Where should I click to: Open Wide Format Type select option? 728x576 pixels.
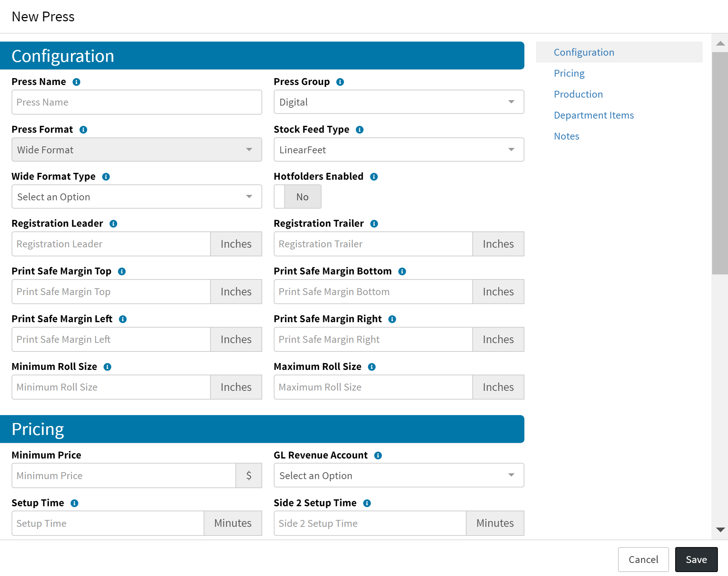point(137,197)
